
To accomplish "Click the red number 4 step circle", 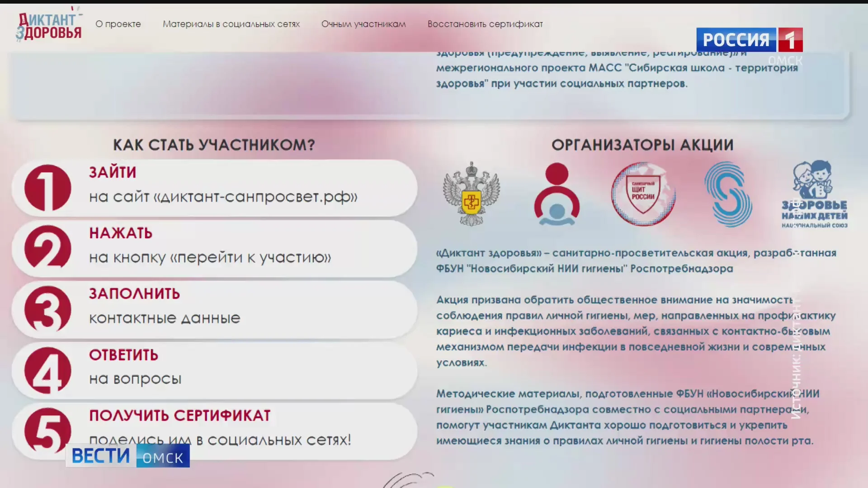I will coord(47,370).
